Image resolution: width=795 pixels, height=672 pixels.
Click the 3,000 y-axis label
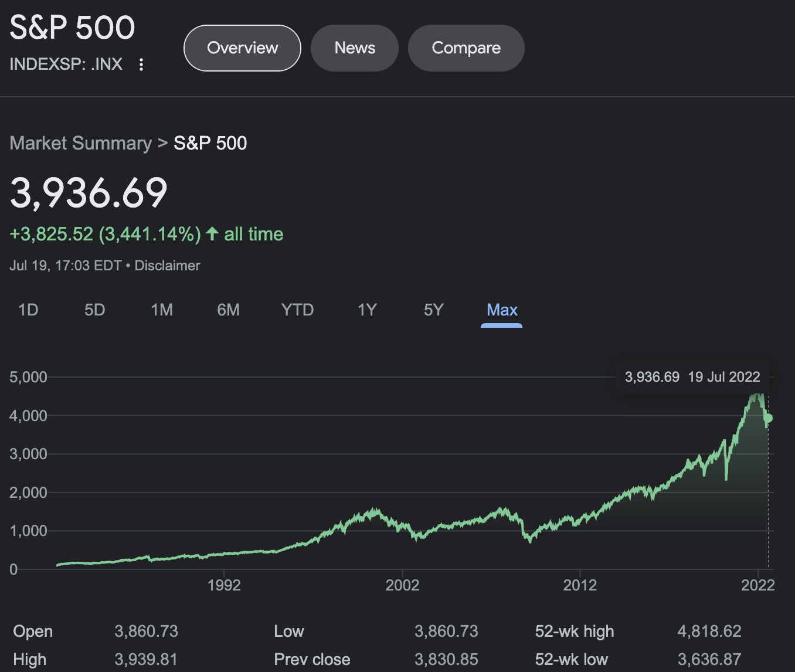click(28, 454)
